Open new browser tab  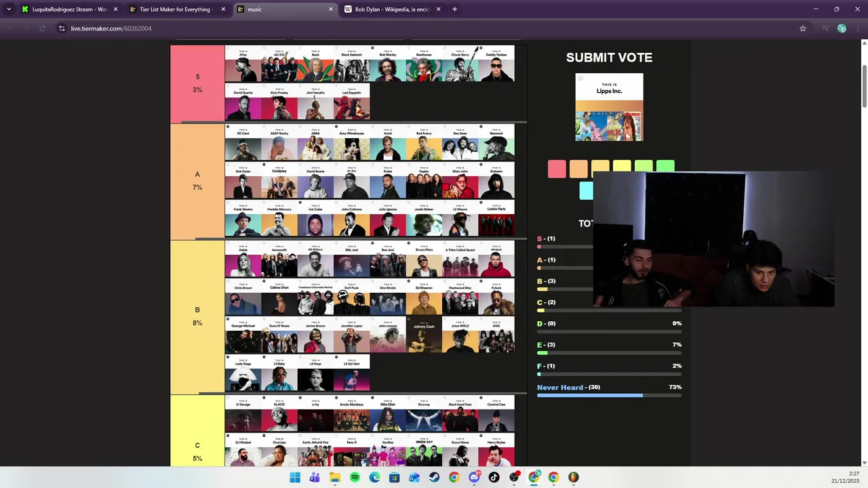point(454,9)
